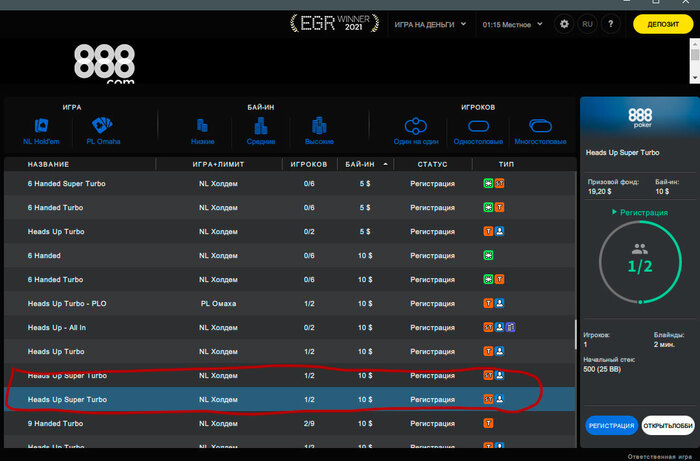
Task: Open the RU language selector
Action: coord(587,24)
